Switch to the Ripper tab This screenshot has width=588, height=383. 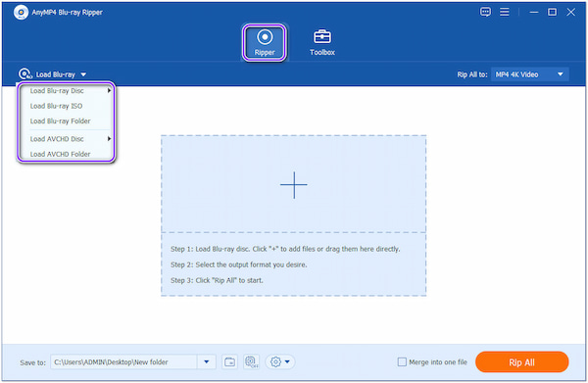pos(265,42)
